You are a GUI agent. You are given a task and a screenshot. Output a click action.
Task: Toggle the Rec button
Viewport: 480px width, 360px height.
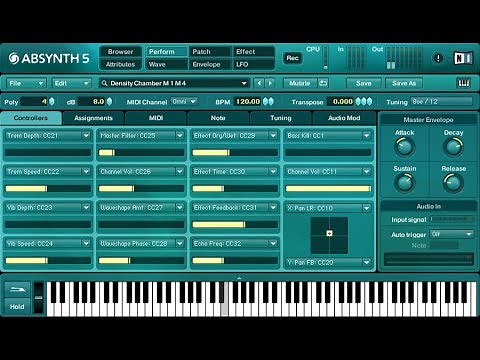point(292,58)
